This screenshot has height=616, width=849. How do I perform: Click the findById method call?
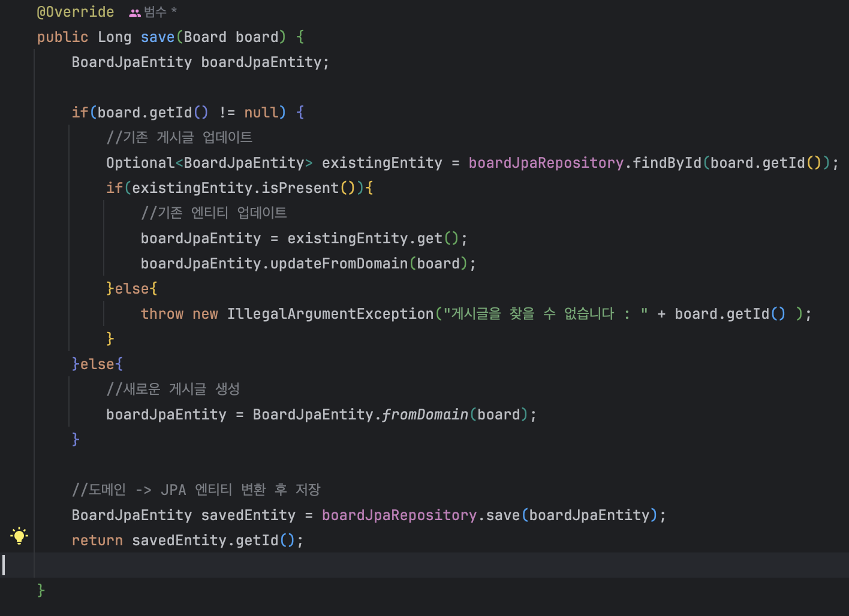pos(667,163)
